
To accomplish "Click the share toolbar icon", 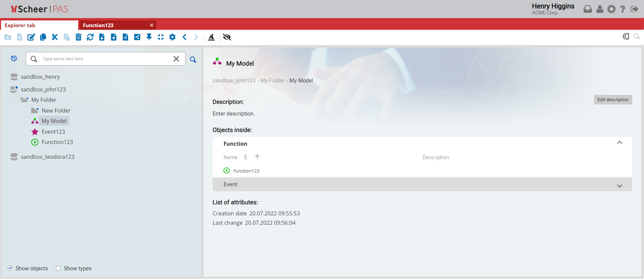I will tap(137, 37).
